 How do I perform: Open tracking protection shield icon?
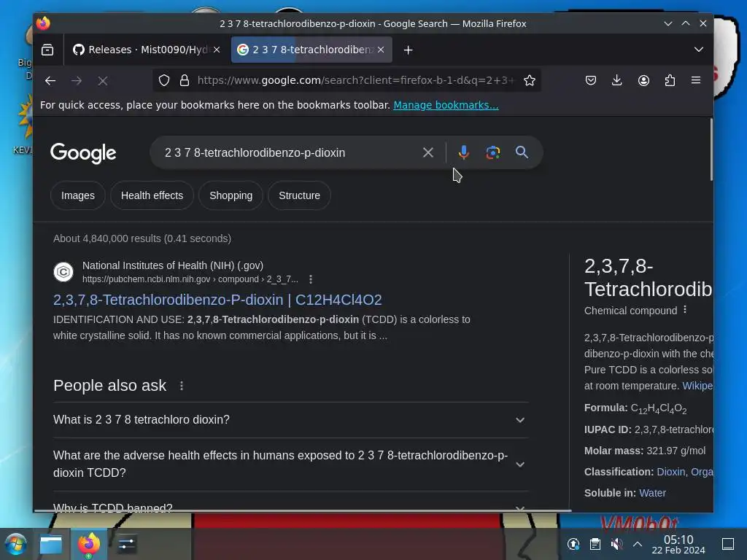pos(164,80)
